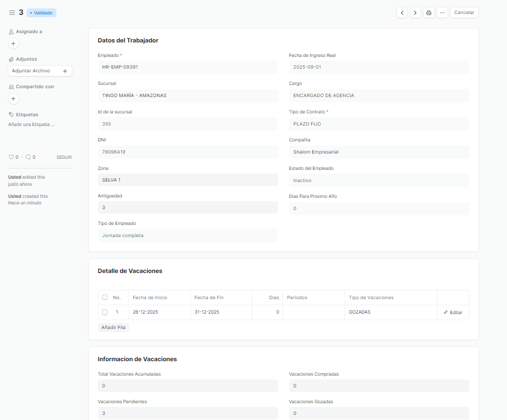Click the Validado status badge
The width and height of the screenshot is (507, 420).
click(x=42, y=13)
